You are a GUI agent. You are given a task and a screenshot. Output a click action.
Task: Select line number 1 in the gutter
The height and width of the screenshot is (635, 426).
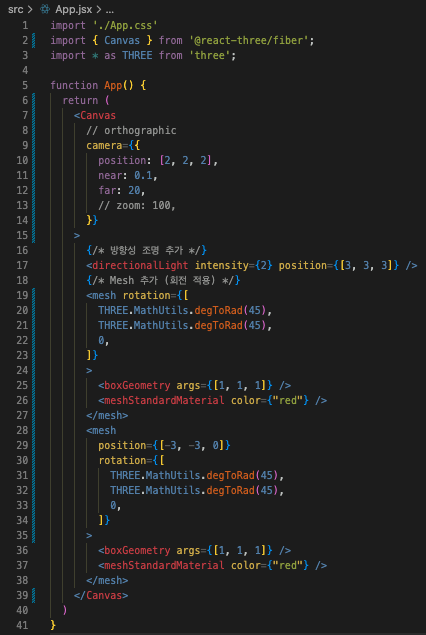(25, 26)
